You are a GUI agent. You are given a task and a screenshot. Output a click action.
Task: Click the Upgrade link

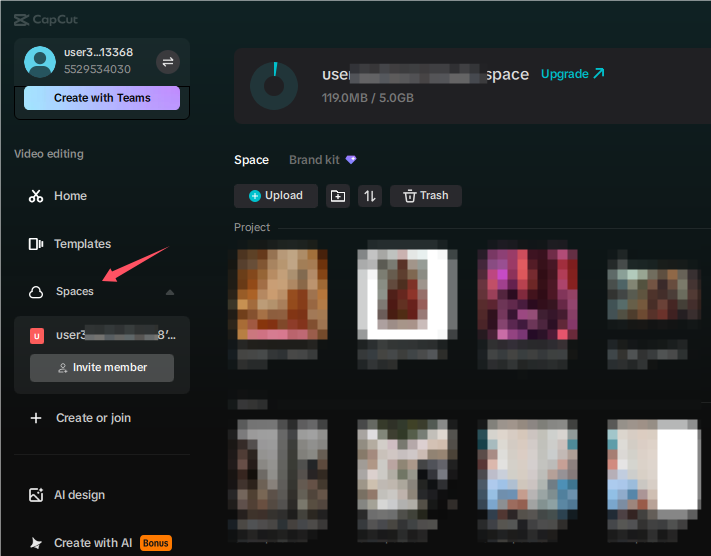[x=572, y=74]
